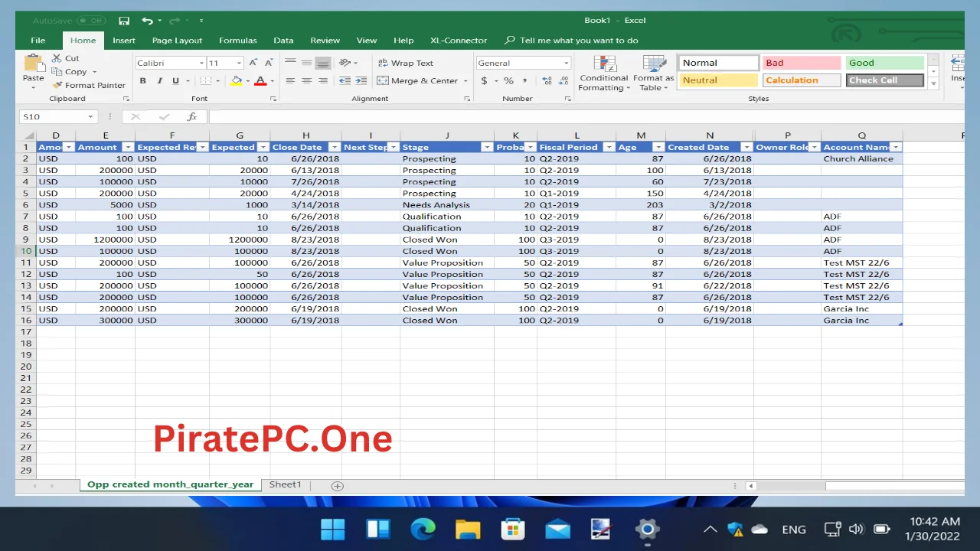Toggle Wrap Text
This screenshot has height=551, width=980.
click(x=406, y=63)
